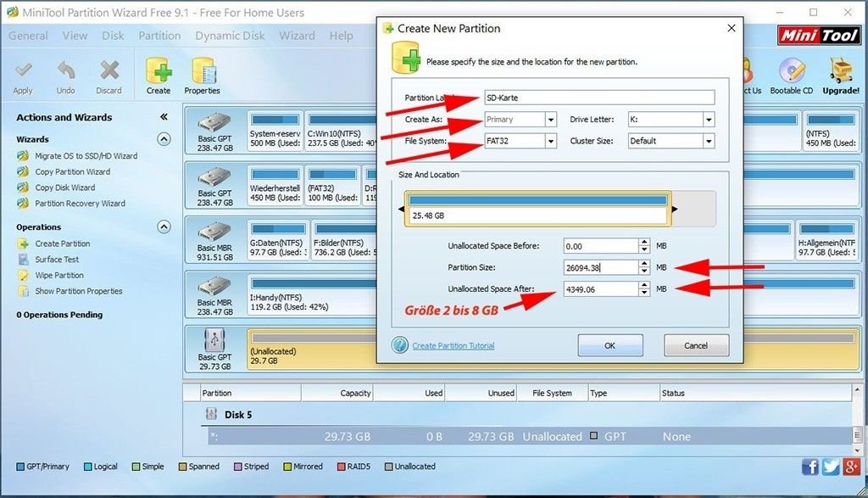Click the Undo arrow toolbar icon
868x498 pixels.
[x=65, y=71]
